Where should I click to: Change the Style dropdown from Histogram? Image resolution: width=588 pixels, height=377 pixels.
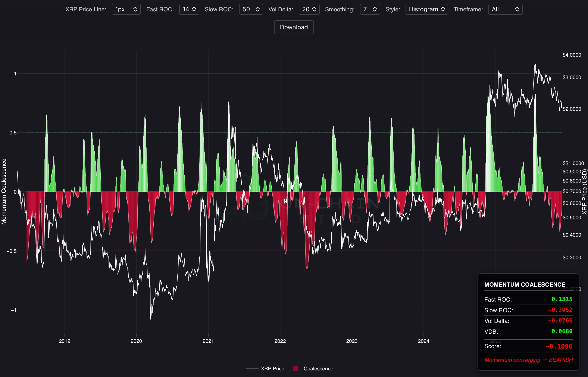(426, 9)
